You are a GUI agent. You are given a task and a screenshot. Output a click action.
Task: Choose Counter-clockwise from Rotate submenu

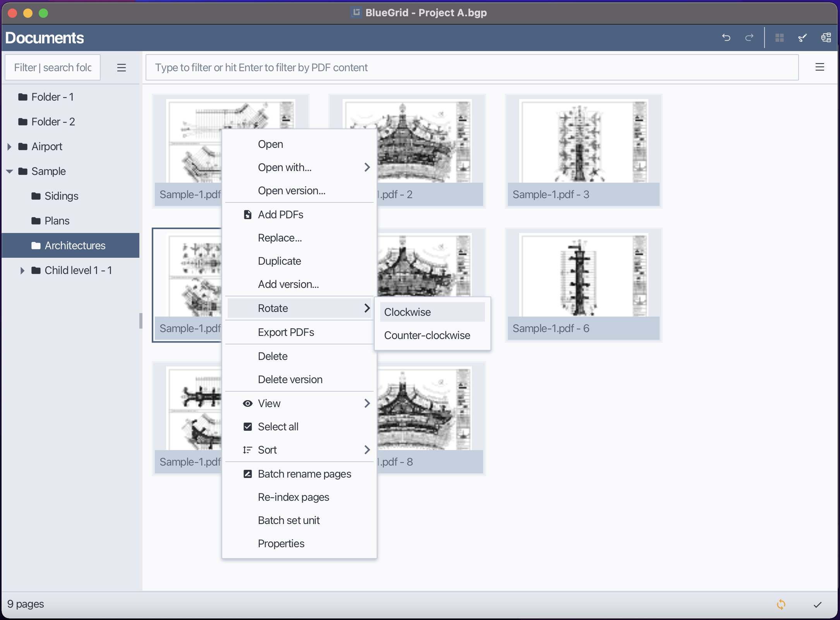point(427,335)
